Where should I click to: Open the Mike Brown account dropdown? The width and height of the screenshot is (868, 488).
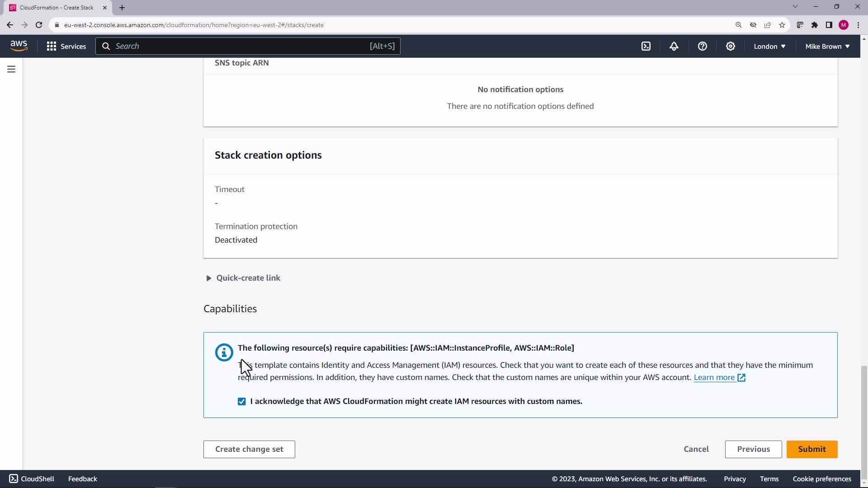pos(827,46)
